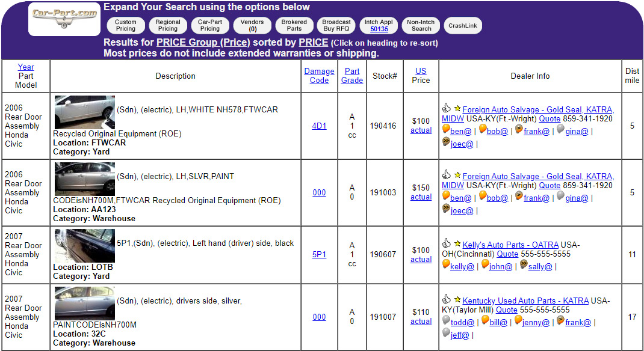Open damage code 000 for stock 191003
This screenshot has height=351, width=644.
click(319, 192)
